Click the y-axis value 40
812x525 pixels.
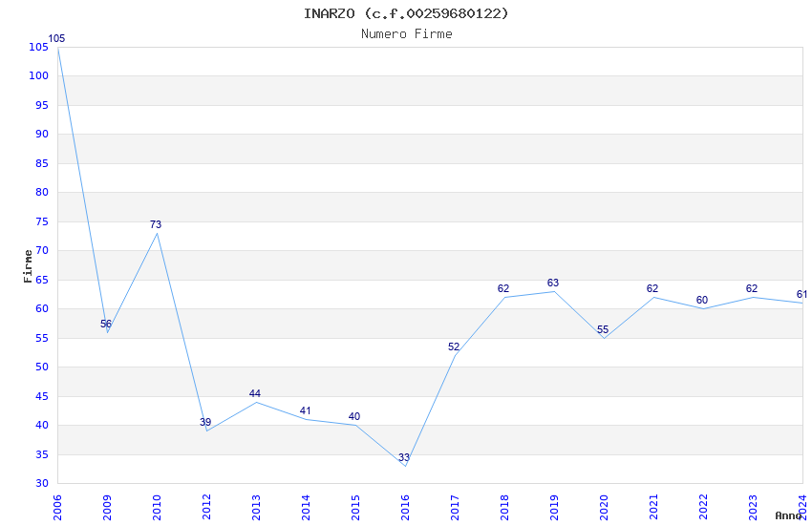pos(41,425)
